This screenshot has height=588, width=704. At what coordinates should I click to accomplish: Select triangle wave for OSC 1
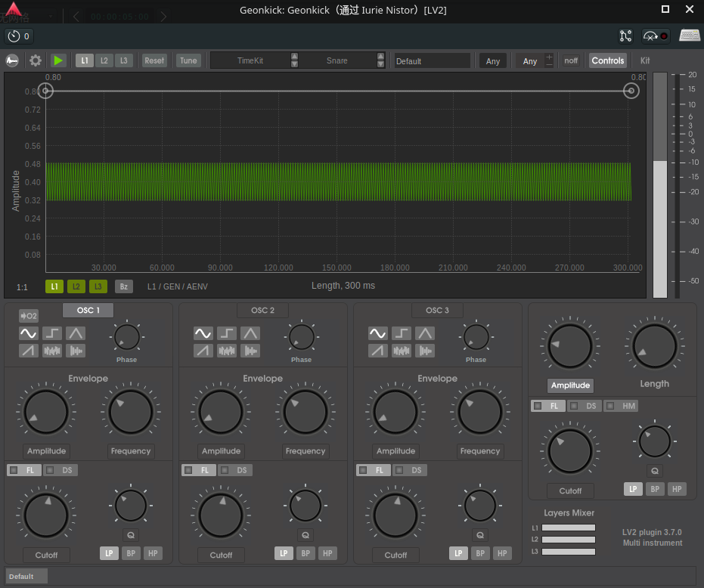coord(76,333)
